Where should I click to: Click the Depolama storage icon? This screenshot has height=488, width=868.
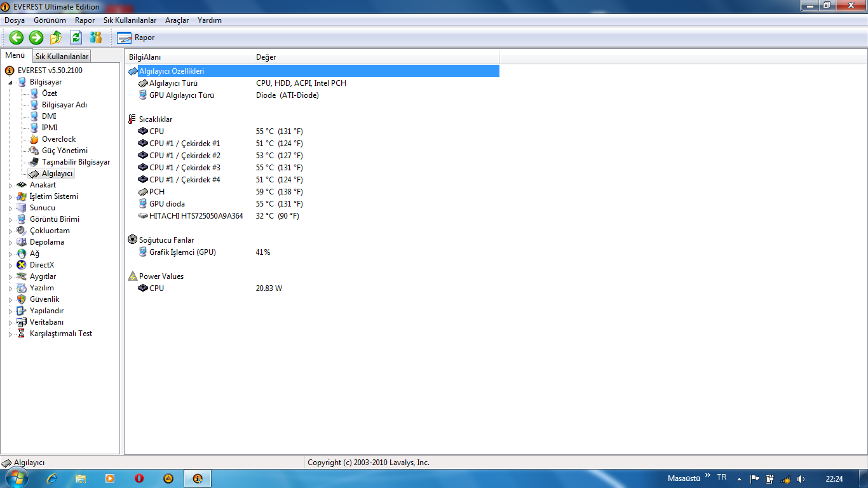click(x=22, y=242)
